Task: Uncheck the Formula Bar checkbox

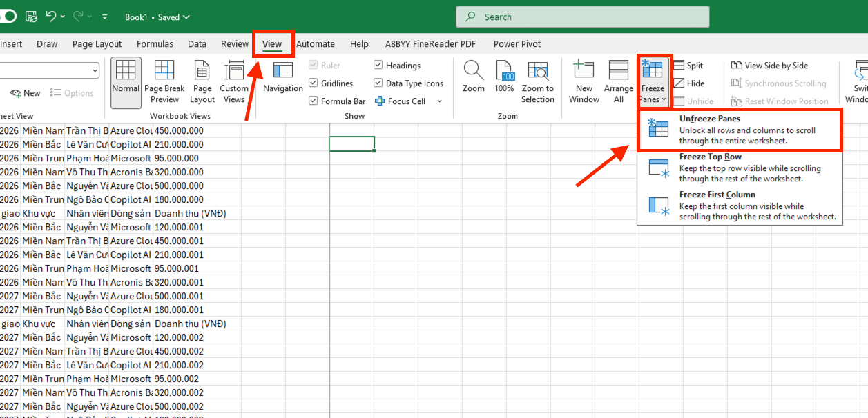Action: click(314, 101)
